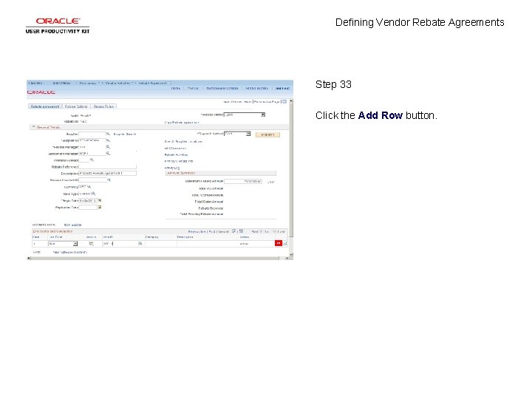Click the Maximum Rebate Amount field

[243, 182]
